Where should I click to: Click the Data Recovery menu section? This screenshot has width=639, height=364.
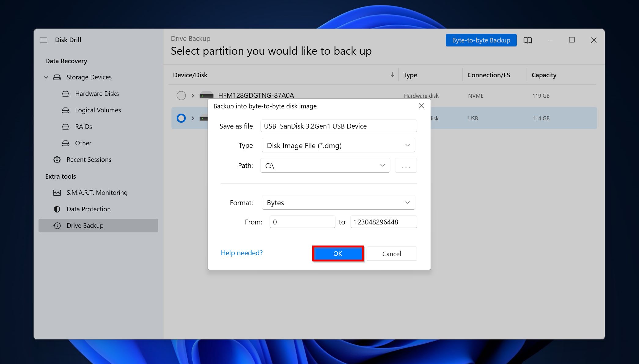[x=66, y=60]
